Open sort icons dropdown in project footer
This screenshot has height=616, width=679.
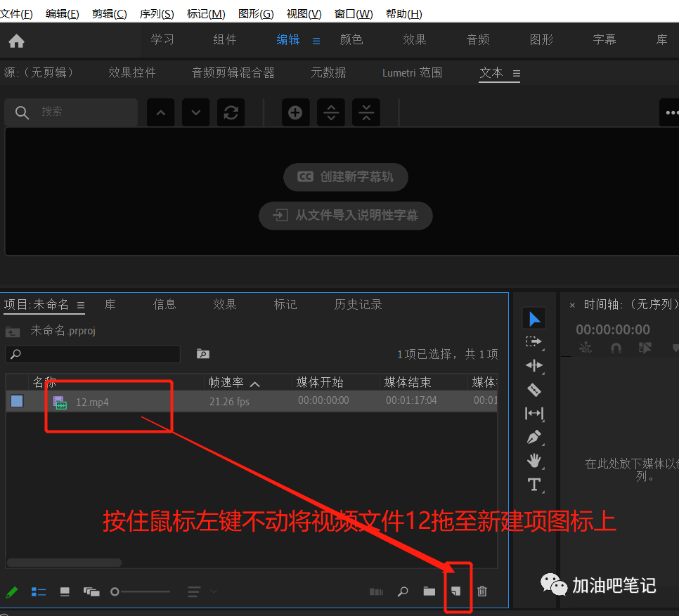(x=201, y=591)
